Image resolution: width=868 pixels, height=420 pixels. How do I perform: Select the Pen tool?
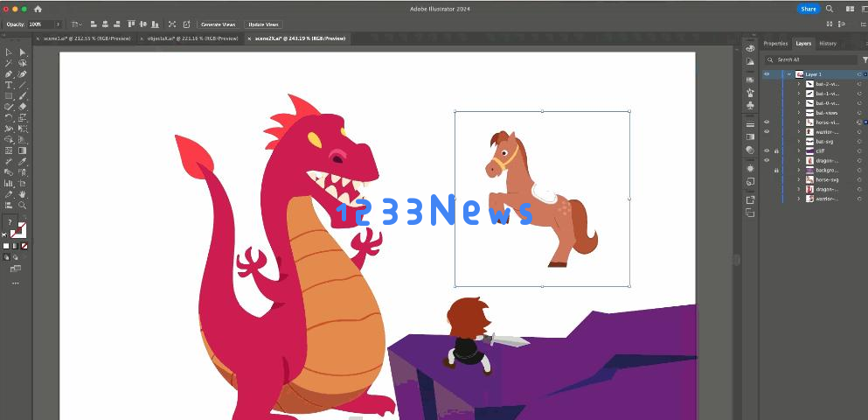click(9, 74)
